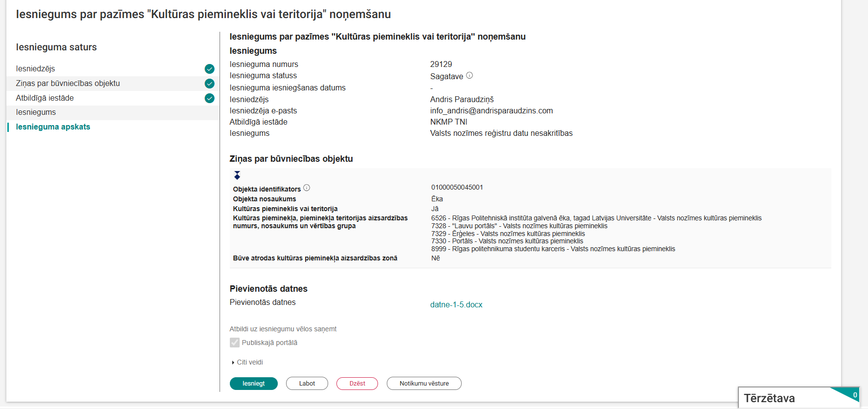The width and height of the screenshot is (868, 409).
Task: Select the Iesniegums sidebar entry
Action: [36, 112]
